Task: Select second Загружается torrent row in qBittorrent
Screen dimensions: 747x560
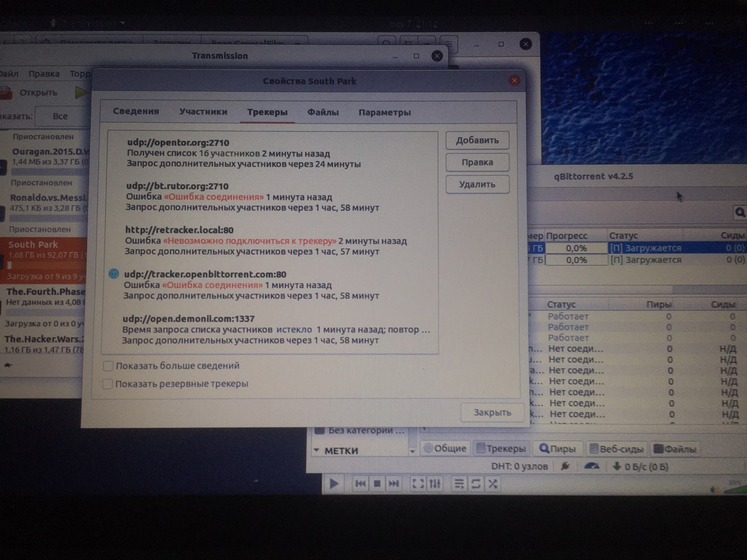Action: click(637, 260)
